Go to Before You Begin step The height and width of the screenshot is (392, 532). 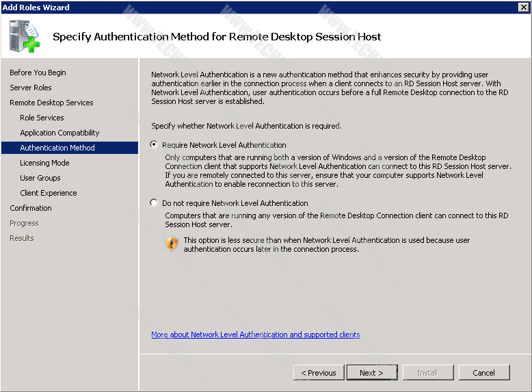click(x=38, y=73)
